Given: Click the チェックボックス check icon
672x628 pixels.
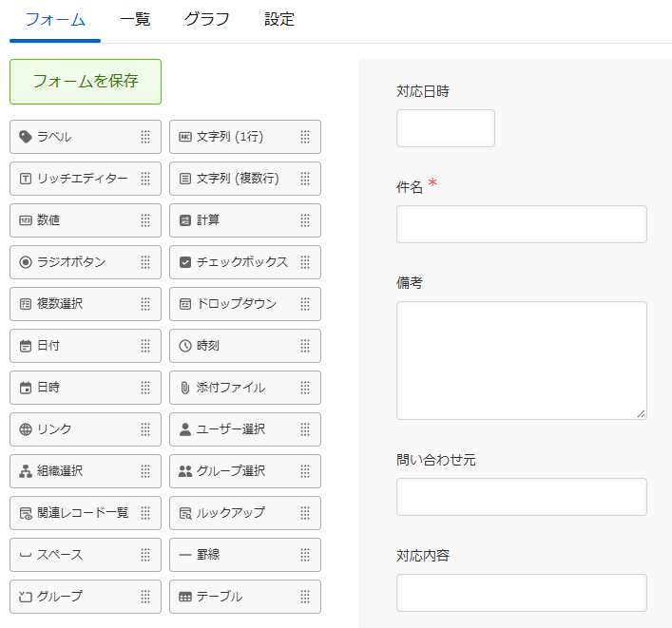Looking at the screenshot, I should (185, 262).
